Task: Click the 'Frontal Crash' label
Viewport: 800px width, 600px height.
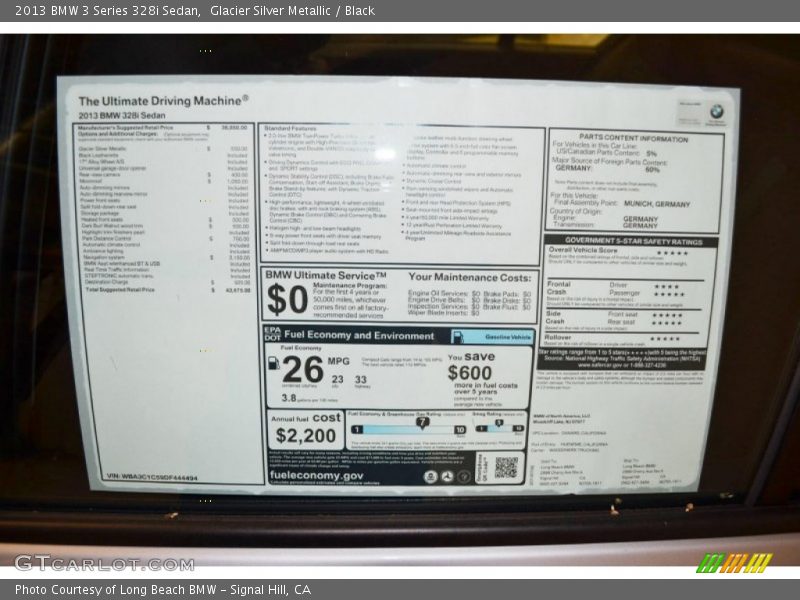Action: tap(558, 288)
